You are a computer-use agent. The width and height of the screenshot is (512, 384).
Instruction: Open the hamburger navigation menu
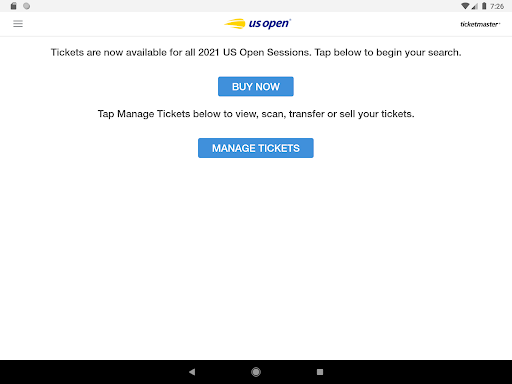click(18, 24)
